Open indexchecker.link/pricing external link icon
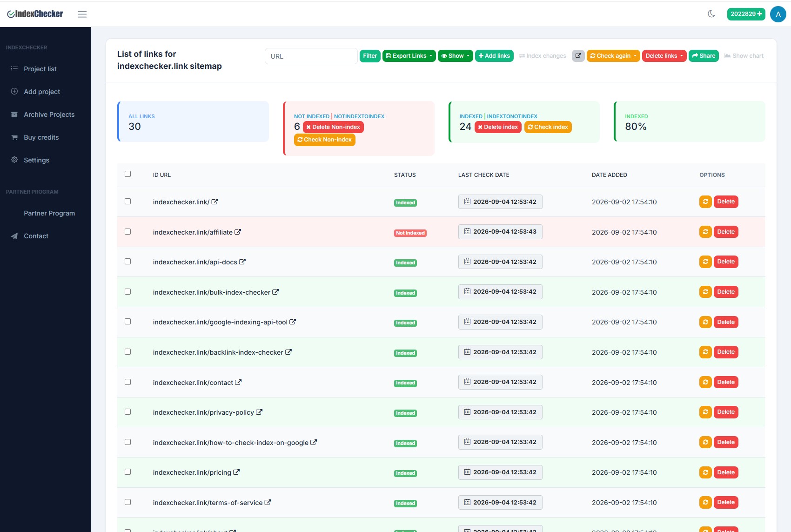This screenshot has height=532, width=791. [x=236, y=472]
